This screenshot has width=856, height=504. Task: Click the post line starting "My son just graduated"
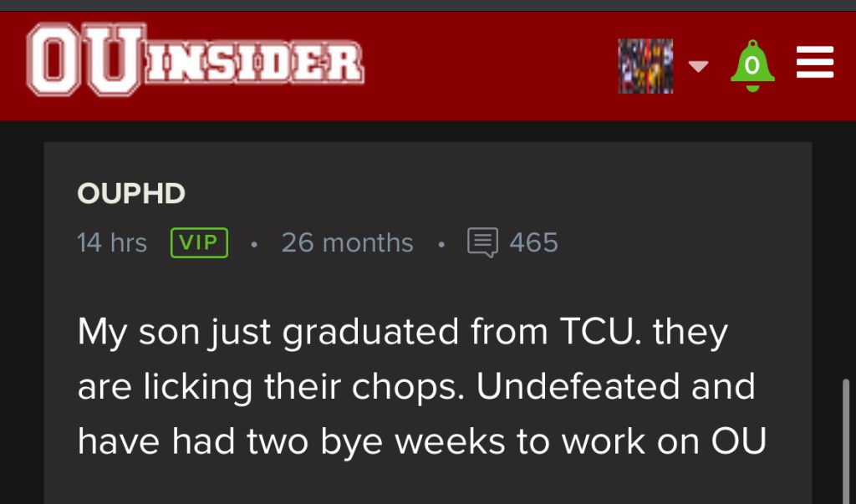point(402,333)
